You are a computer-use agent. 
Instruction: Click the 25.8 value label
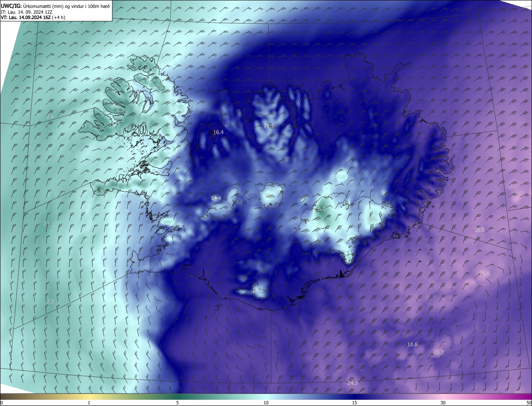point(479,230)
